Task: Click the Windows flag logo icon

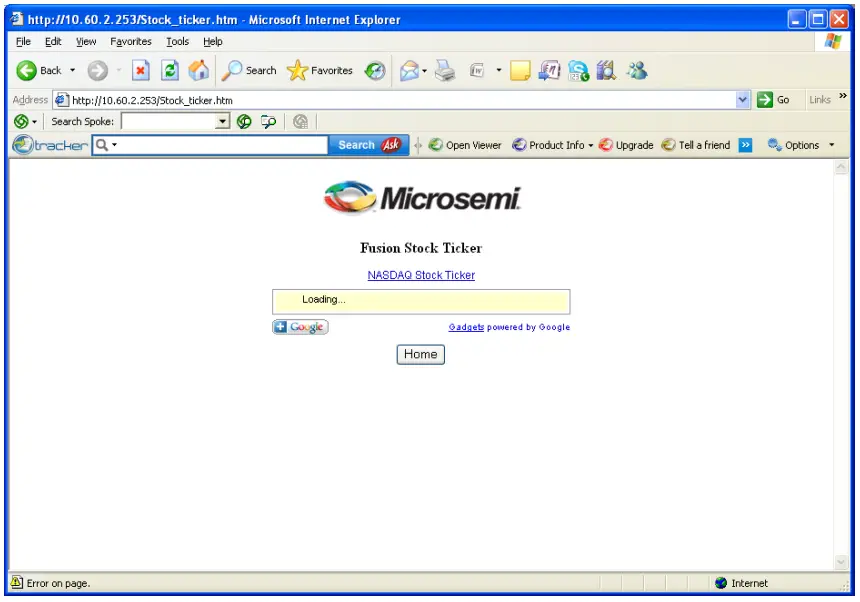Action: (x=833, y=42)
